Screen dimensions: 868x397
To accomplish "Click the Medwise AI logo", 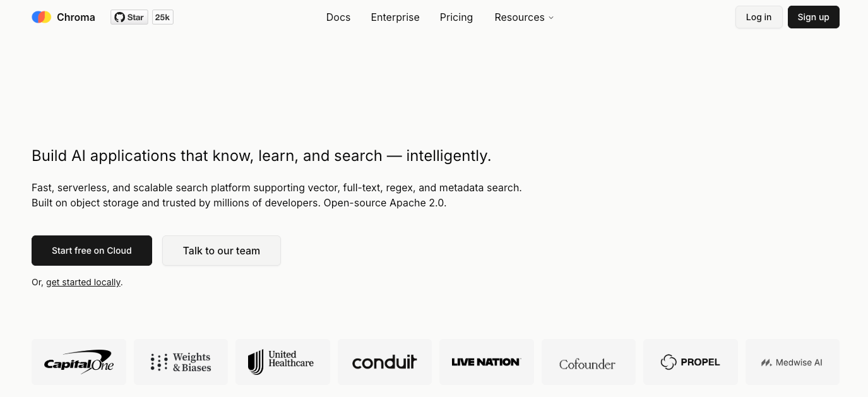I will click(x=792, y=362).
